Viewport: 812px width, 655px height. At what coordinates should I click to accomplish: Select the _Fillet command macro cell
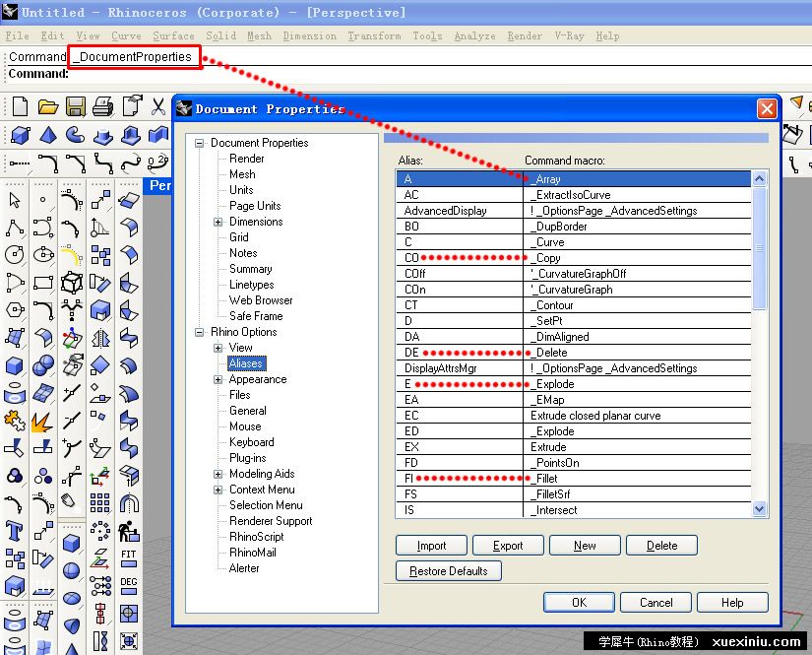(638, 479)
